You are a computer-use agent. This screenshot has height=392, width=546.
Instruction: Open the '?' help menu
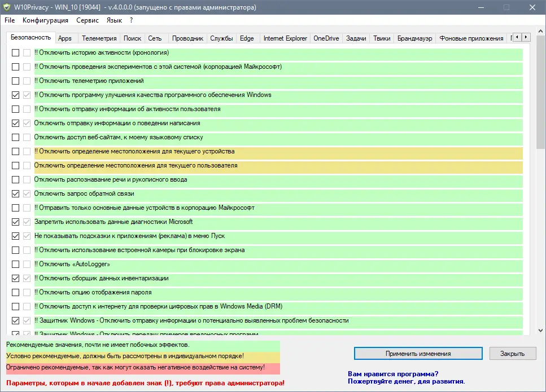[x=131, y=20]
